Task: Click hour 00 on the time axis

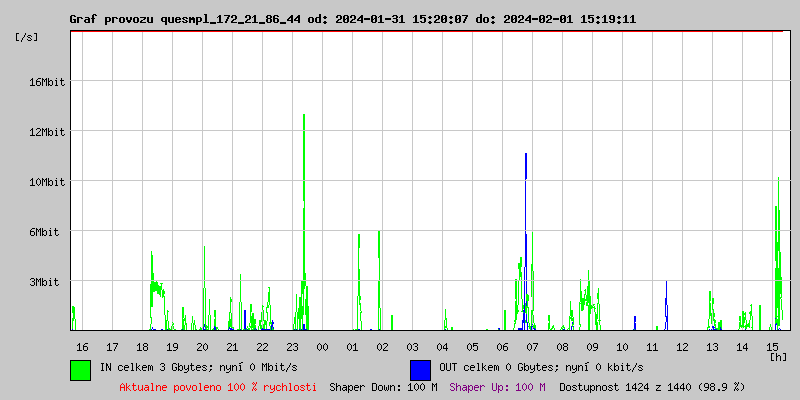Action: 322,347
